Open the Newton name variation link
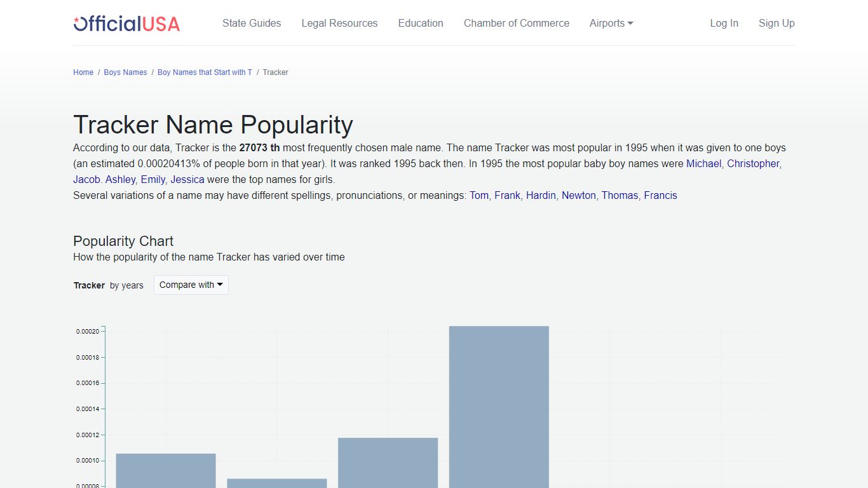The width and height of the screenshot is (868, 488). point(579,196)
